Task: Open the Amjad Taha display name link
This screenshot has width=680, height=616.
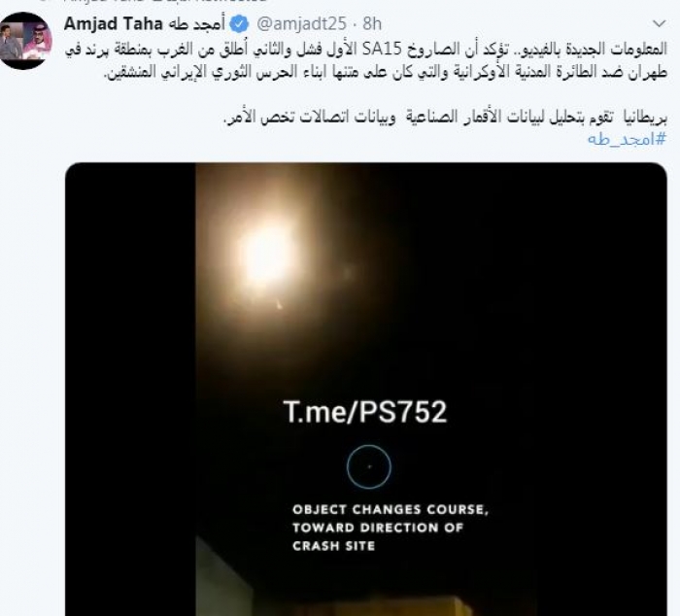Action: (x=114, y=24)
